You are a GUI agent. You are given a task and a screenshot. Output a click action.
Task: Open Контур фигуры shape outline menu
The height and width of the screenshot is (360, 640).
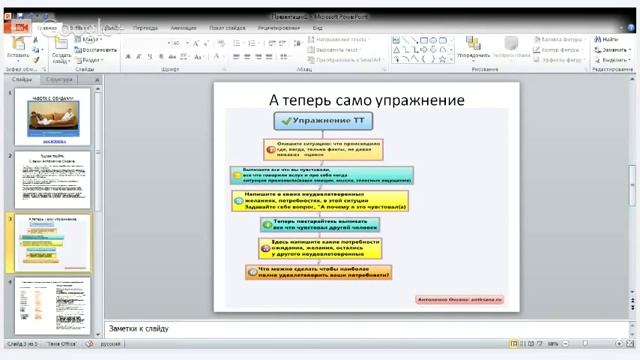click(558, 50)
